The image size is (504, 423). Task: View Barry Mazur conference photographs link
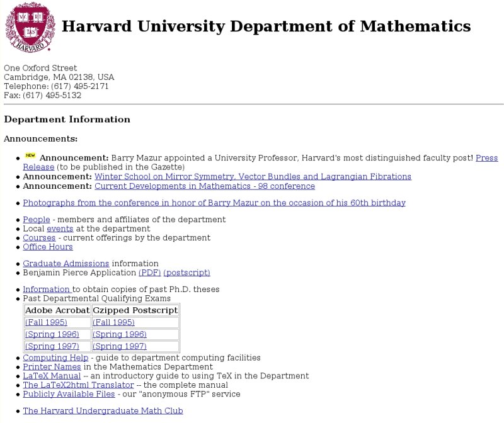pos(214,203)
